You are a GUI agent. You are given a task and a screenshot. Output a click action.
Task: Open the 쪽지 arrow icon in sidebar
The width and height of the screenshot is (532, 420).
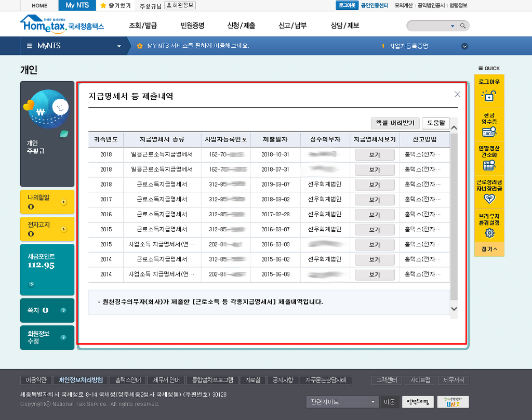tap(63, 310)
